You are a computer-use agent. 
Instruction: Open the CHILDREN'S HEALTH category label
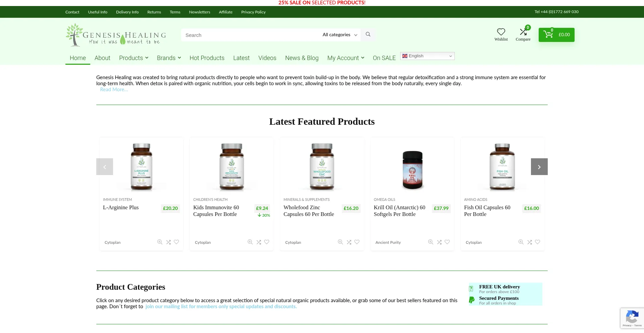[x=210, y=200]
